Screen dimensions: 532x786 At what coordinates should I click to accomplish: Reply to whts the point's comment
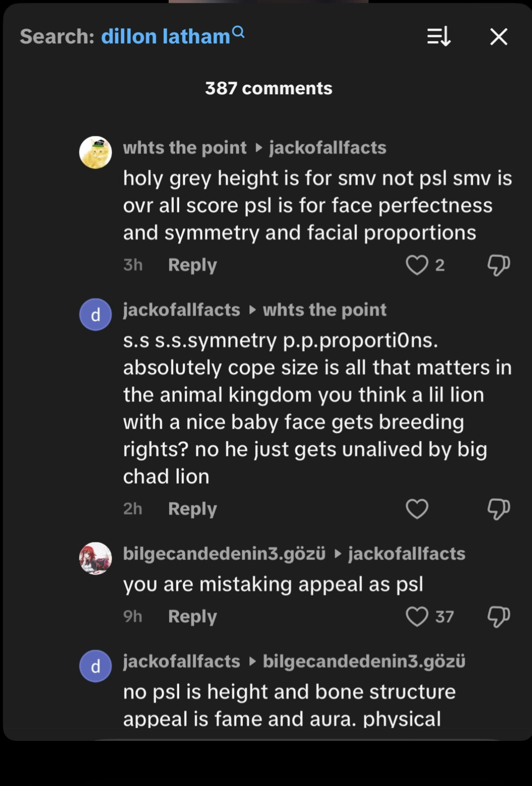pos(192,265)
